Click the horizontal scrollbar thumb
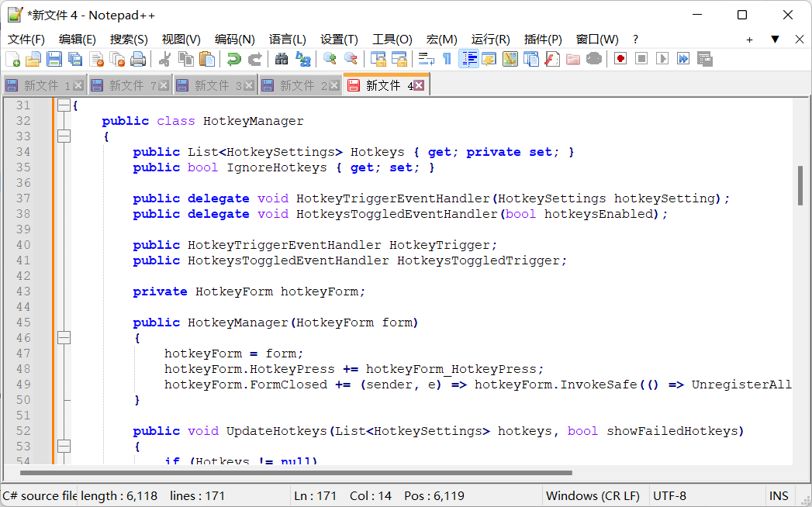The height and width of the screenshot is (507, 812). [x=296, y=473]
